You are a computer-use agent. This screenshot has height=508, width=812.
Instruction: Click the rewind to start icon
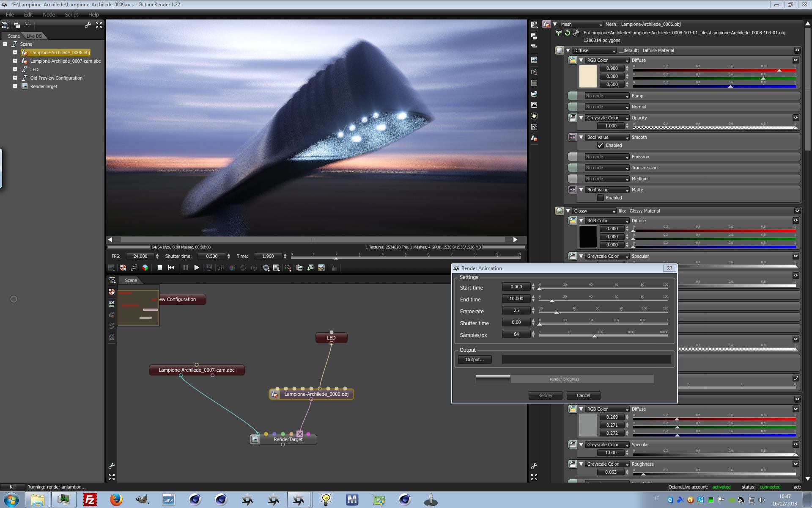tap(171, 268)
